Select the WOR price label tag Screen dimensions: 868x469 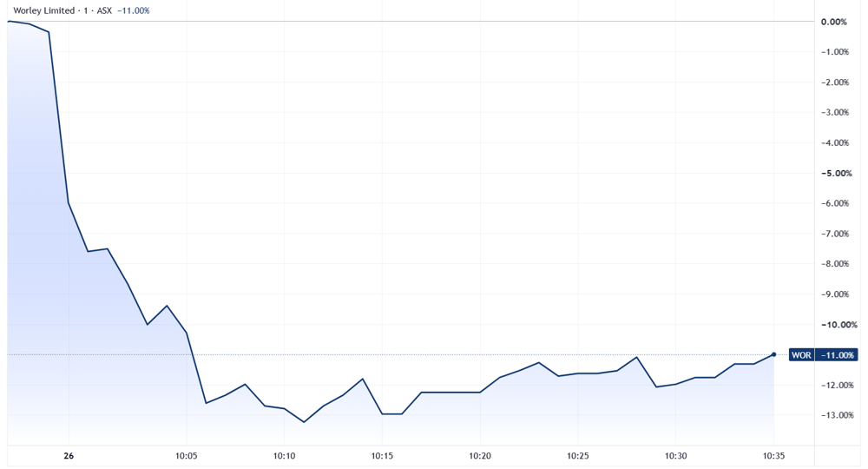(801, 355)
